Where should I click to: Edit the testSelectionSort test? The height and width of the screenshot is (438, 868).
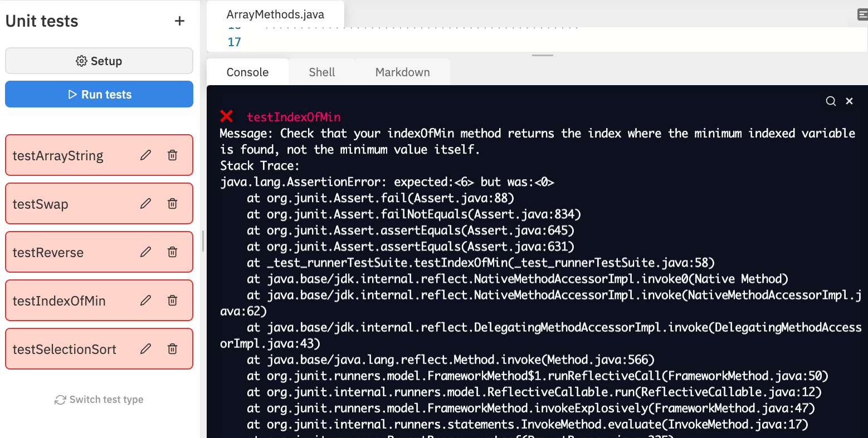point(145,349)
